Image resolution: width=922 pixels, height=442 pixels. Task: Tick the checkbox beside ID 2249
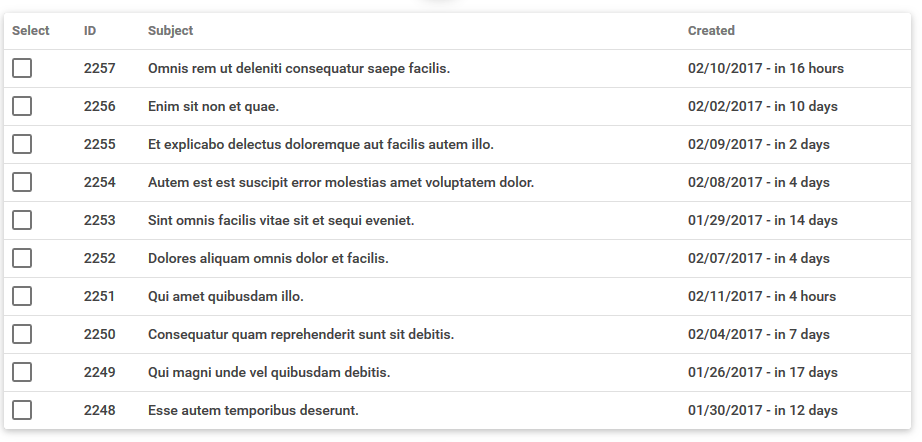click(22, 372)
